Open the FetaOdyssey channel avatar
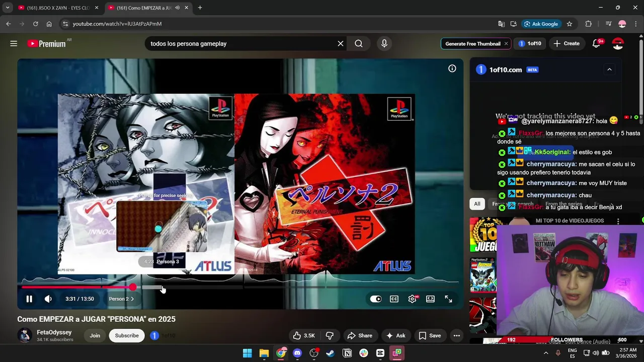The width and height of the screenshot is (644, 362). pyautogui.click(x=25, y=335)
